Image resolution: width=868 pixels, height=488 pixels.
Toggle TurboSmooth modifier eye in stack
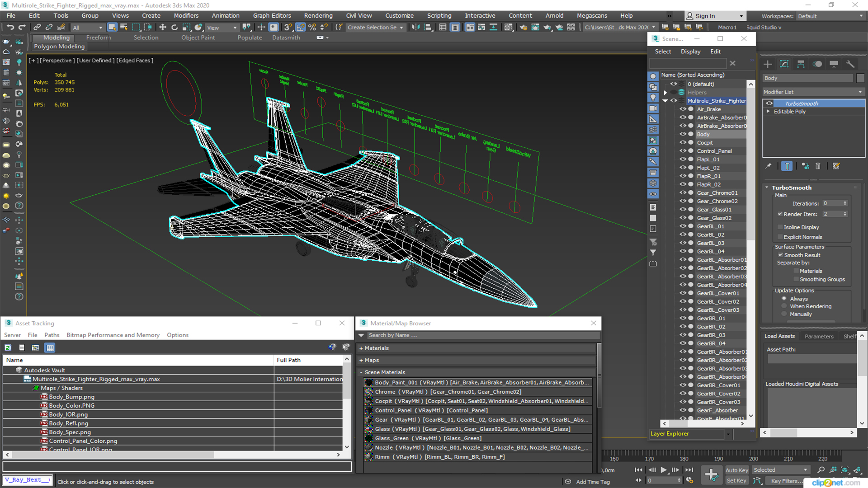point(769,103)
